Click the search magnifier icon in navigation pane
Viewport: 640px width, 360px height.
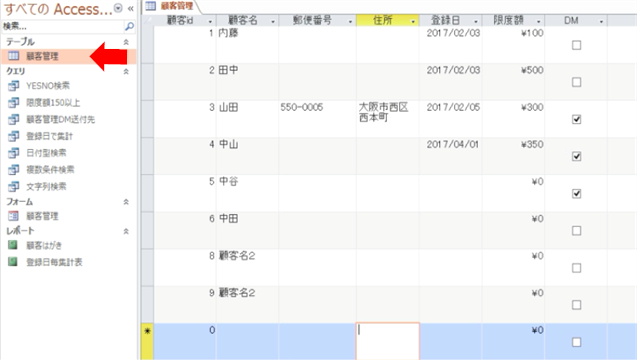(129, 27)
